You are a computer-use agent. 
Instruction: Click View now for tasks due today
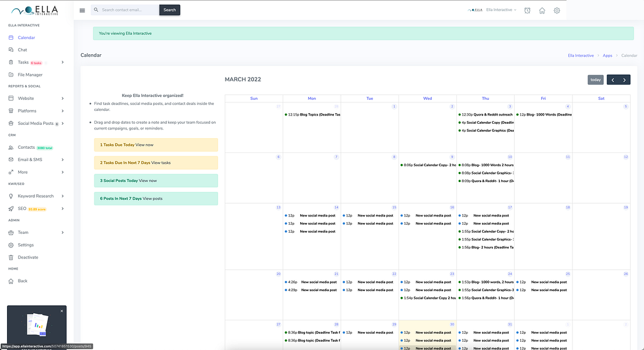144,145
